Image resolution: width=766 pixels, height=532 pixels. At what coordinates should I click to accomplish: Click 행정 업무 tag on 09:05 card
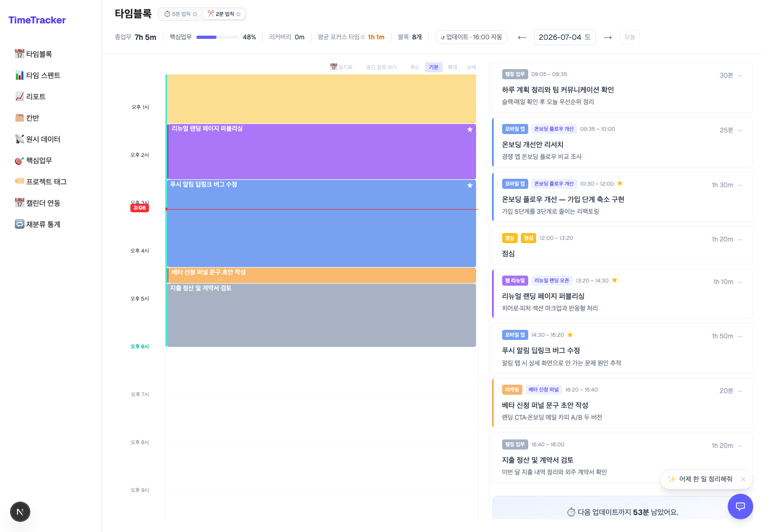(515, 74)
